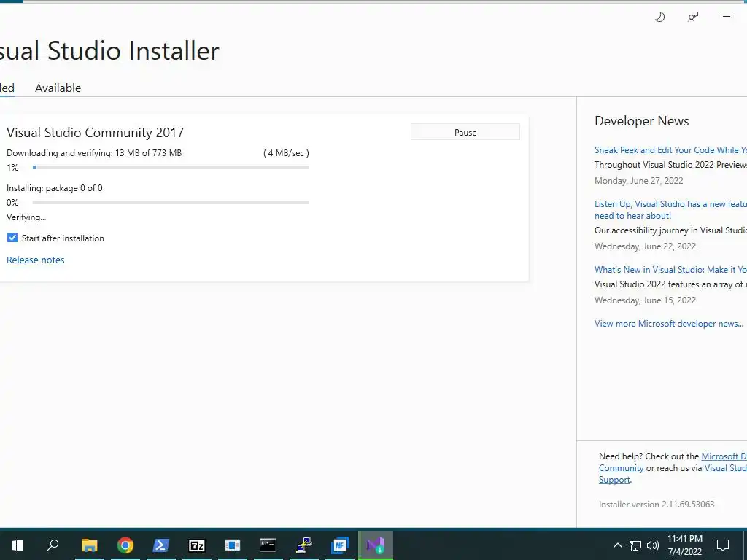Select the Developer News heading
This screenshot has height=560, width=747.
642,121
